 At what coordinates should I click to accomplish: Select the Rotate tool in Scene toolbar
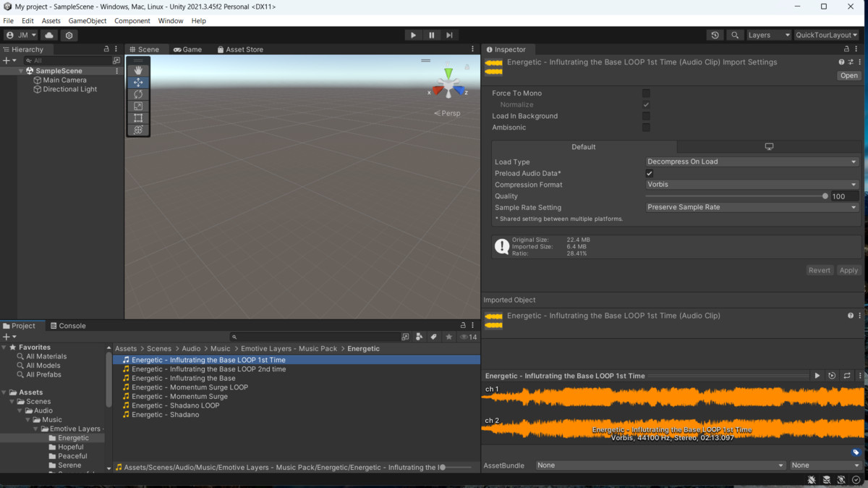click(138, 94)
